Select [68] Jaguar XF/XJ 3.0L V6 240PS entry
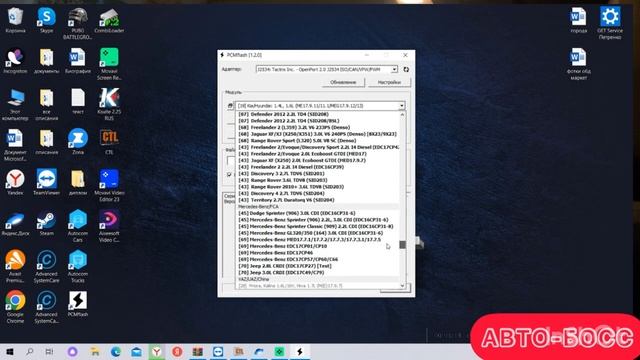Screen dimensions: 640x360 [x=317, y=134]
